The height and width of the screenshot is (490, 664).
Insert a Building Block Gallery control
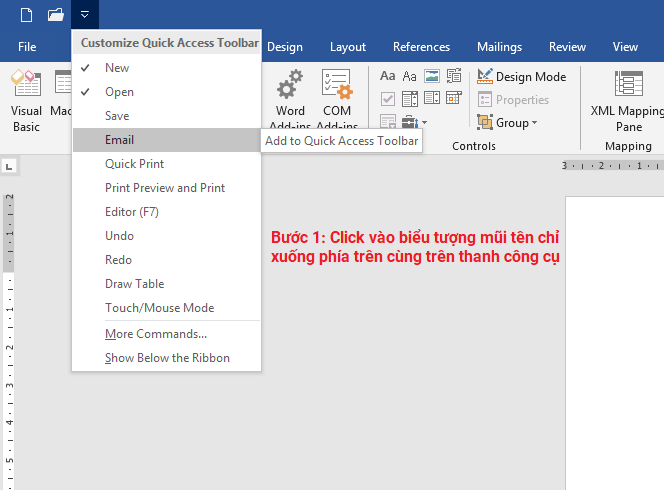454,76
